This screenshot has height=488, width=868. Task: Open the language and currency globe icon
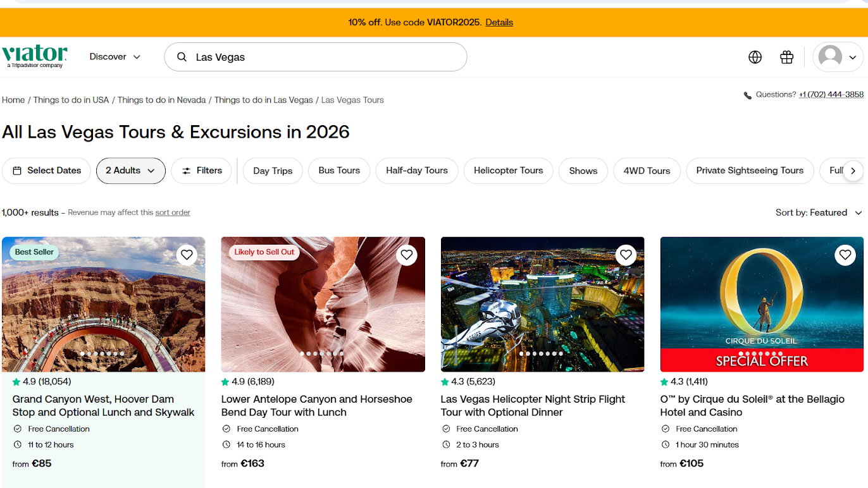(755, 58)
